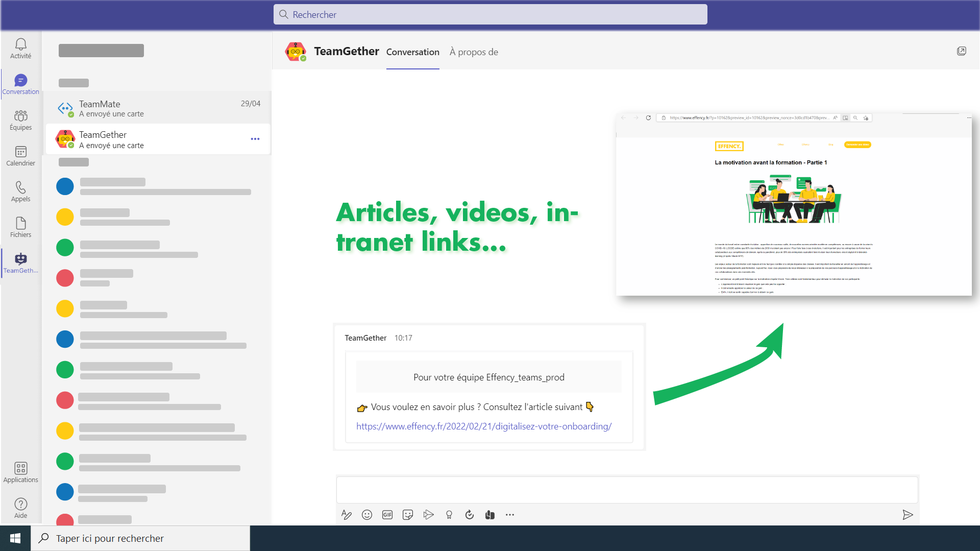This screenshot has height=551, width=980.
Task: Insert a GIF into the message
Action: (387, 515)
